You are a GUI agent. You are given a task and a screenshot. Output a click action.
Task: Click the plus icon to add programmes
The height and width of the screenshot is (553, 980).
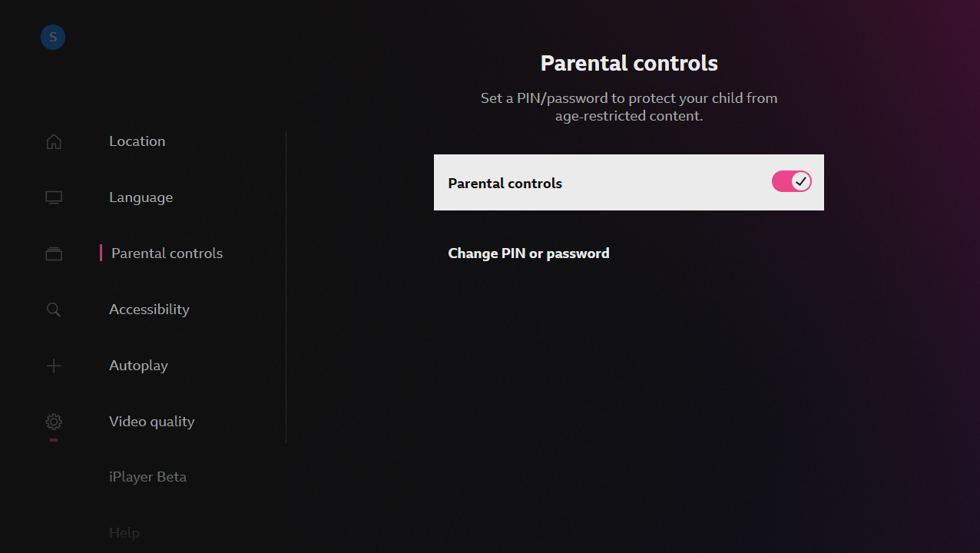(x=53, y=366)
